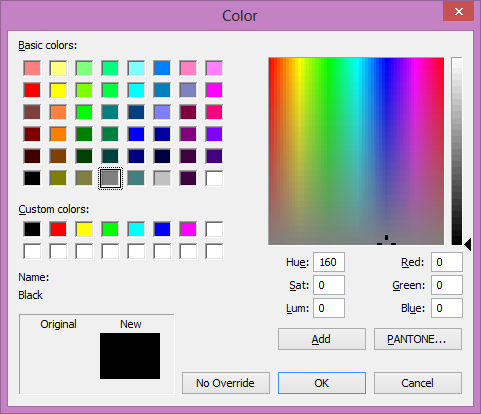Open the PANTONE... color picker
Image resolution: width=481 pixels, height=414 pixels.
(x=418, y=339)
